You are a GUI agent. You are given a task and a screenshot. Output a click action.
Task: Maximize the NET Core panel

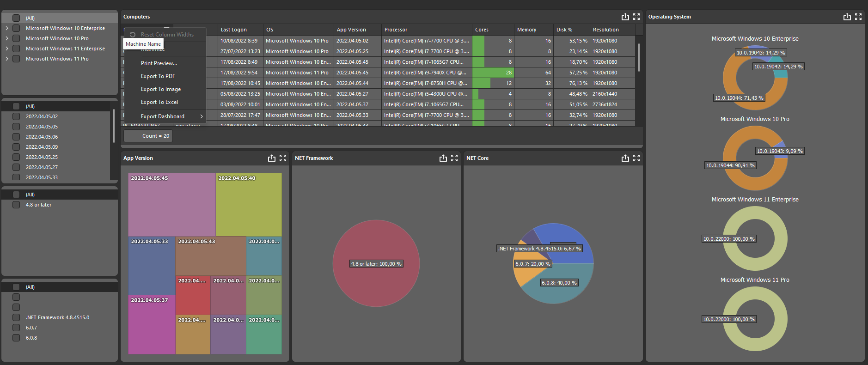[x=636, y=158]
